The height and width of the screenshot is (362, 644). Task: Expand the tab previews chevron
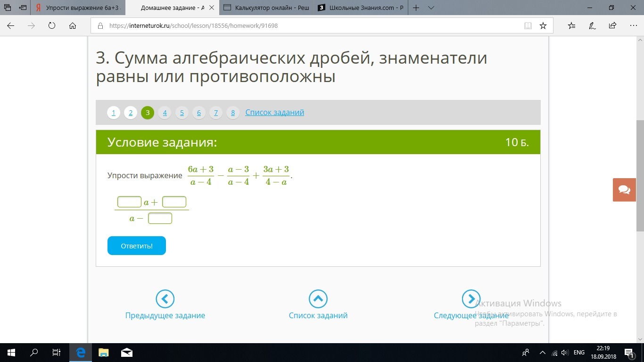431,8
